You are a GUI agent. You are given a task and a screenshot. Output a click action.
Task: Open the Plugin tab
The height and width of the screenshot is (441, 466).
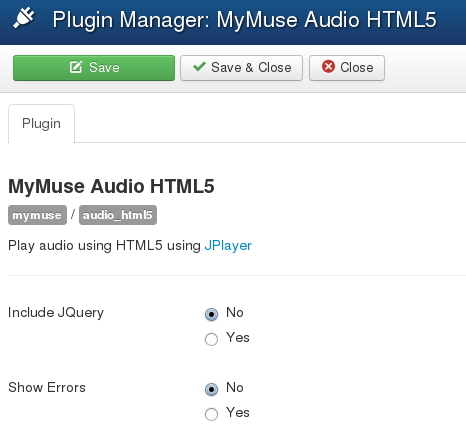click(41, 124)
